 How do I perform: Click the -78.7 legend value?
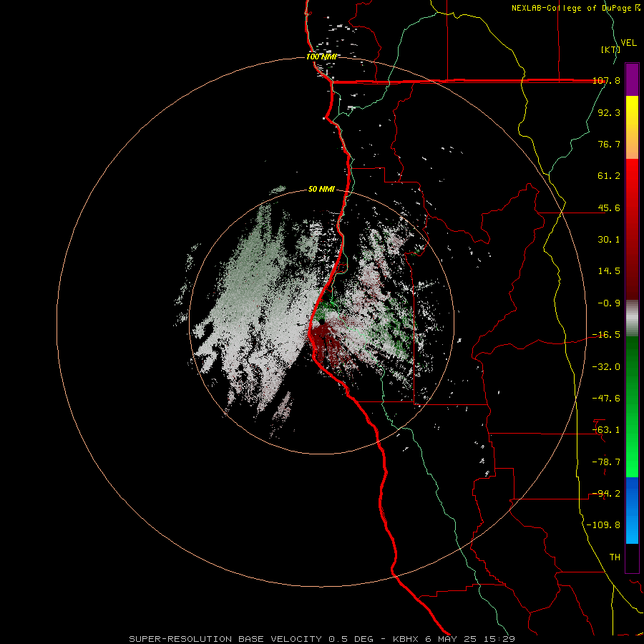click(606, 462)
